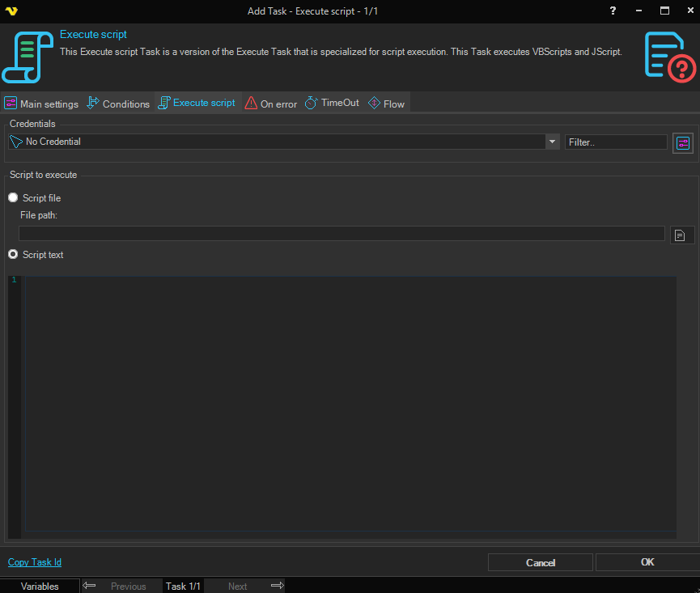Select the Execute script tab
Viewport: 700px width, 593px height.
coord(197,103)
